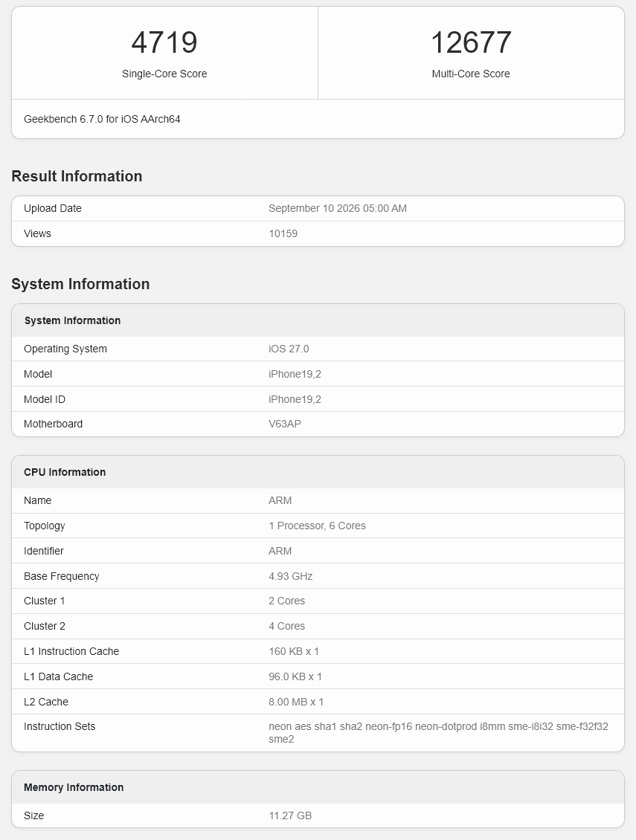Screen dimensions: 636x840
Task: Click the single-core score 4719
Action: 164,42
